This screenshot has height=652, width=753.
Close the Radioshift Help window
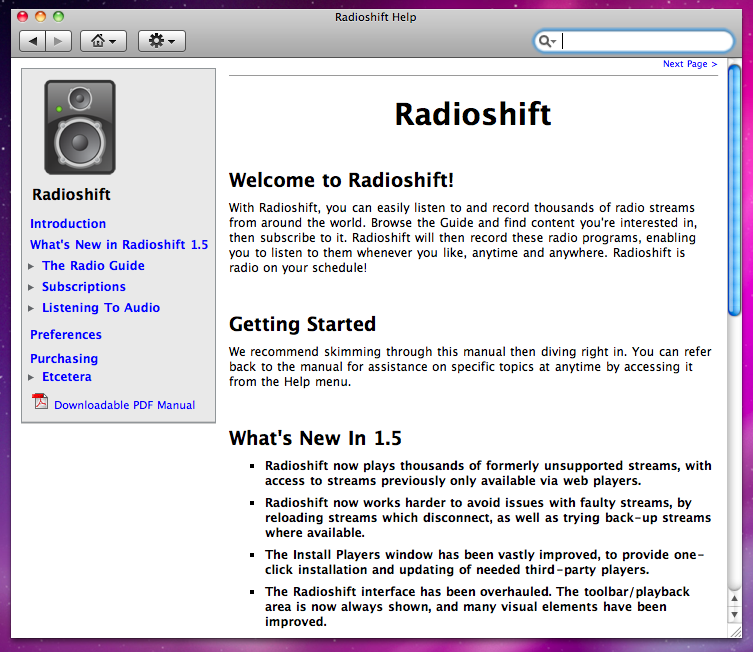[22, 17]
